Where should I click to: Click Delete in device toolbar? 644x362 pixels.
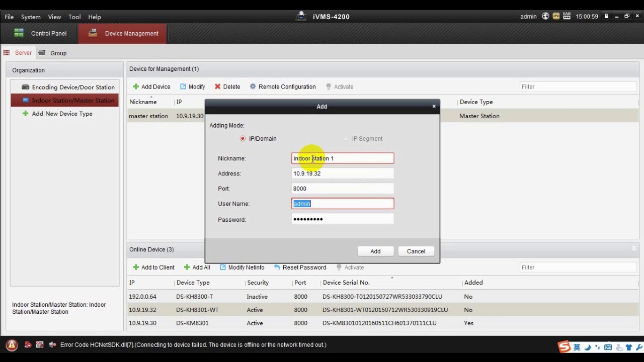click(227, 86)
